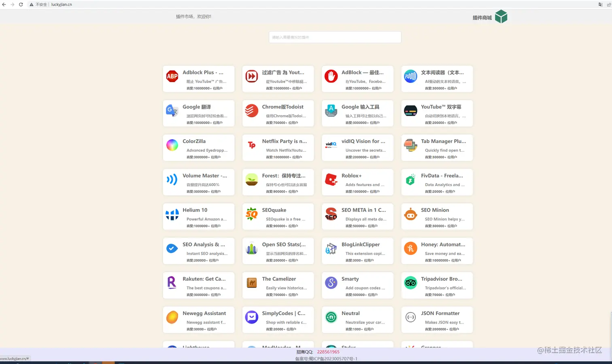The height and width of the screenshot is (364, 612).
Task: Click the AdBlock red hand icon
Action: (x=331, y=76)
